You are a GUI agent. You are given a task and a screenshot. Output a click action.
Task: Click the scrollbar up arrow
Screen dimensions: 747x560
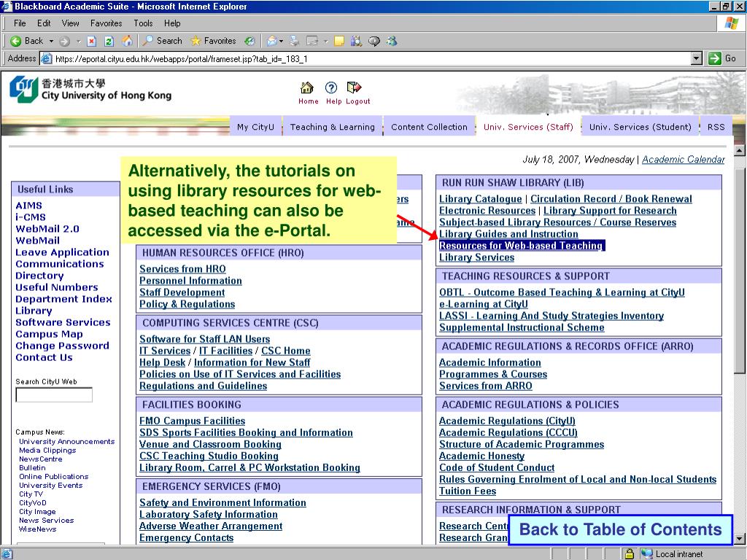coord(740,151)
